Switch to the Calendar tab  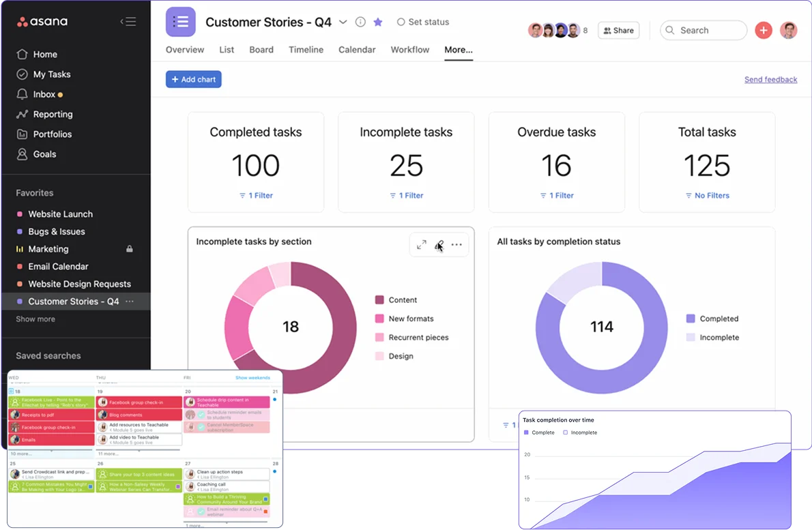click(x=357, y=50)
